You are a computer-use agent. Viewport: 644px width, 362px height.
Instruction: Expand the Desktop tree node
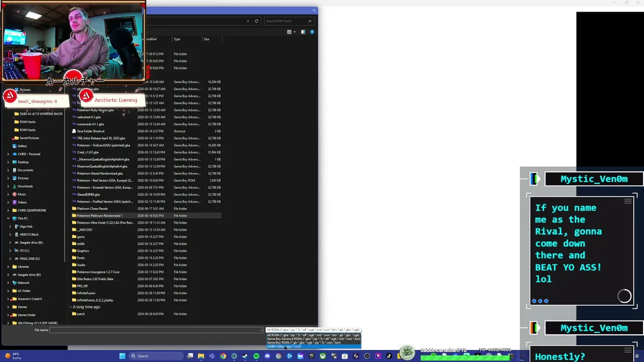tap(8, 162)
